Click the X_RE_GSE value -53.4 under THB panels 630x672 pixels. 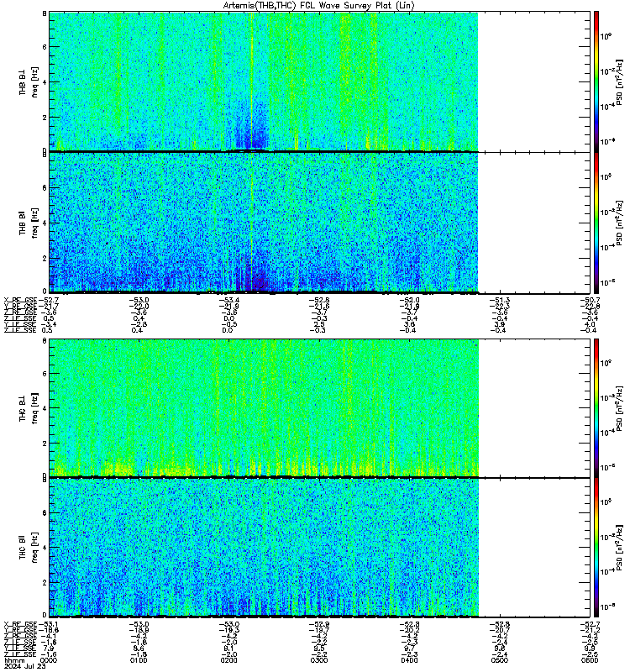[228, 300]
